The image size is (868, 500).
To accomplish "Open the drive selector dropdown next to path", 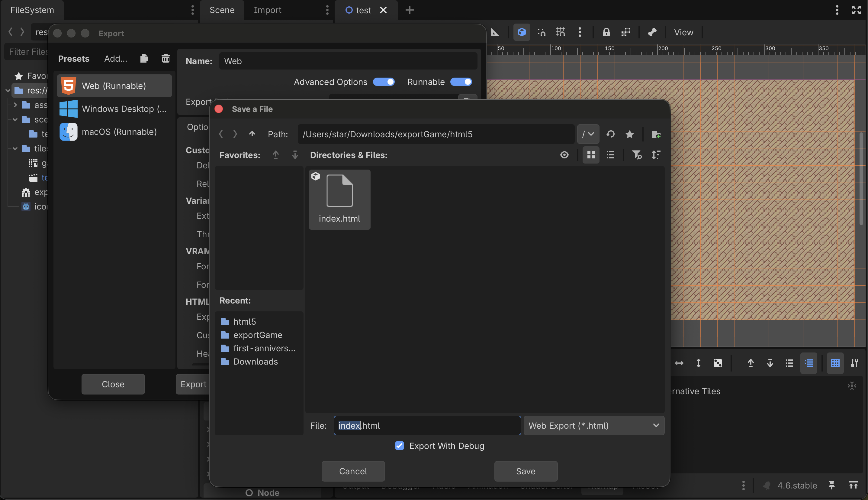I will [588, 134].
